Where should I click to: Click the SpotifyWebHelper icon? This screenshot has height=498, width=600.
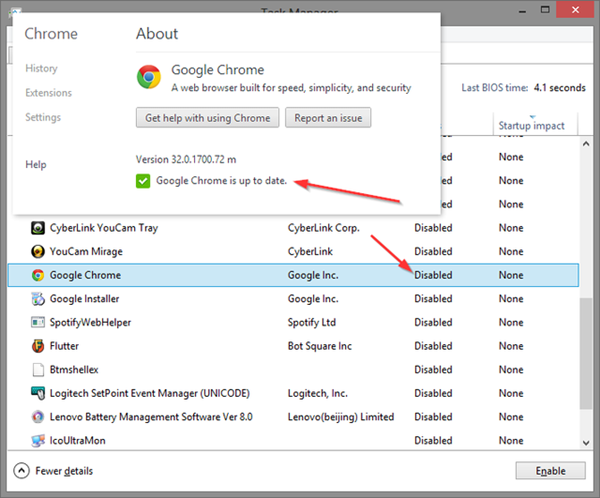tap(38, 322)
